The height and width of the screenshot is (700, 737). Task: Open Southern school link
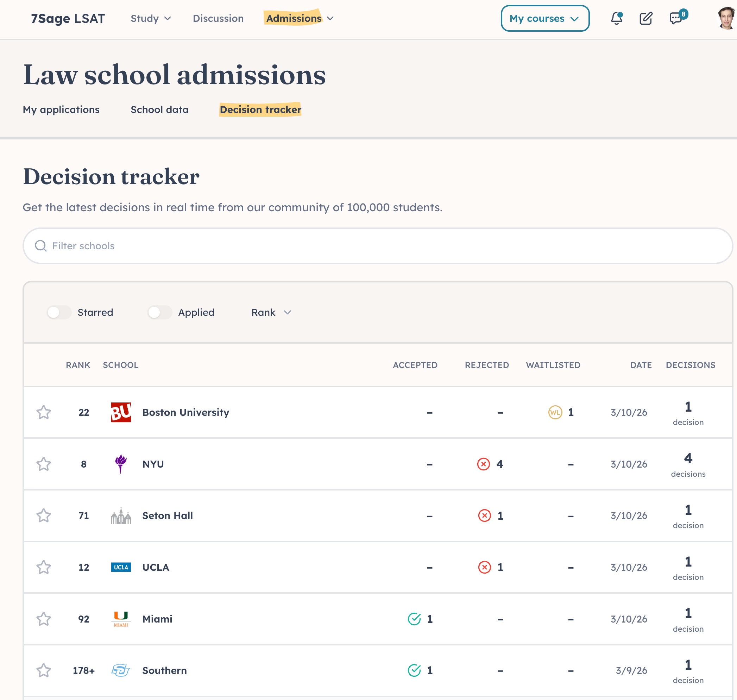[x=164, y=670]
